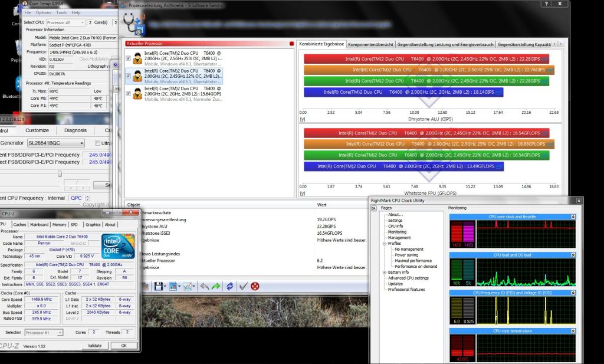Select Maximal performance profile in RightMark tree
The width and height of the screenshot is (604, 364).
pos(413,261)
